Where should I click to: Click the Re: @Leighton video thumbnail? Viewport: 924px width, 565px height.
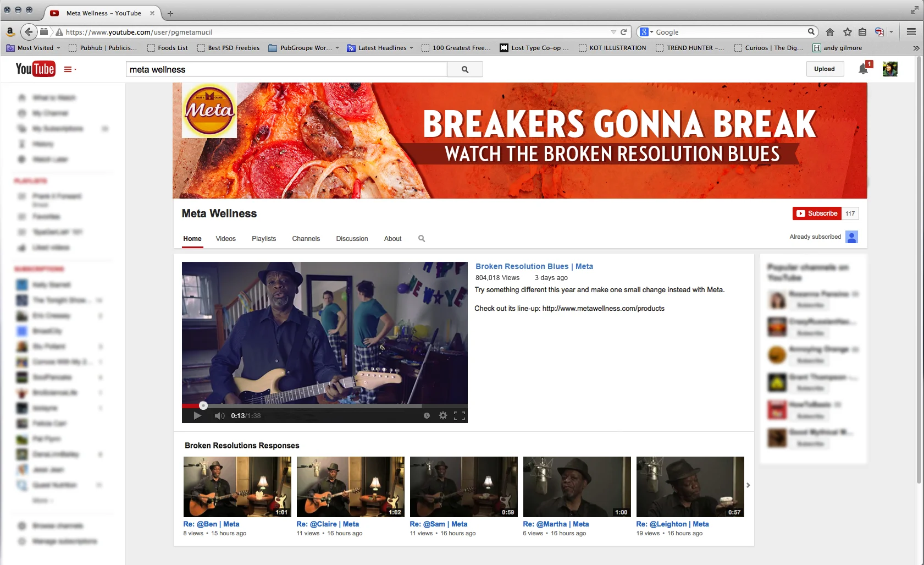click(x=690, y=486)
